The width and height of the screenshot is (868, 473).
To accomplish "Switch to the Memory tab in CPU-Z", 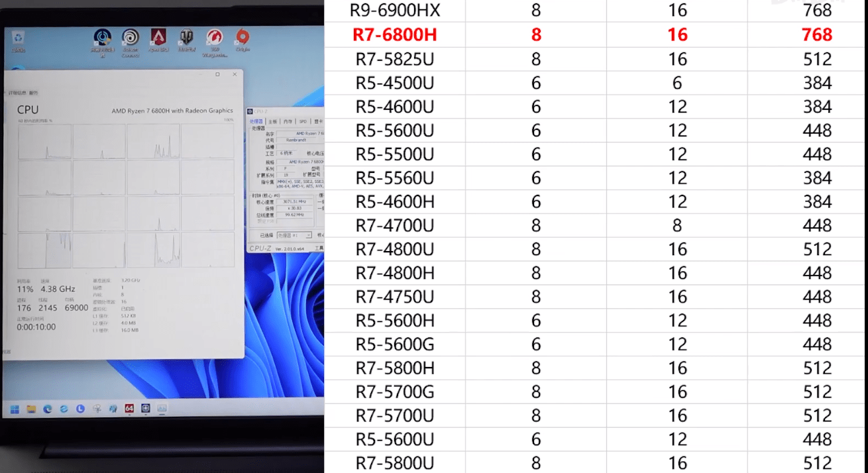I will tap(287, 122).
